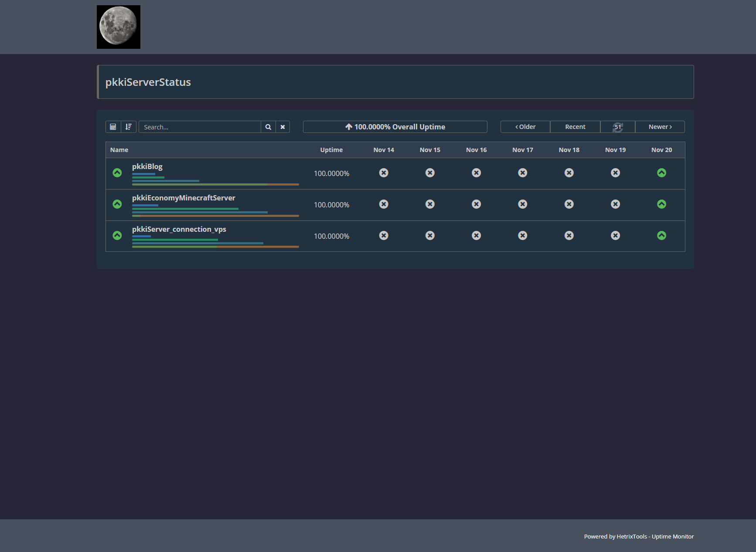Open the pkkiBlog monitor name
This screenshot has height=552, width=756.
click(x=147, y=166)
